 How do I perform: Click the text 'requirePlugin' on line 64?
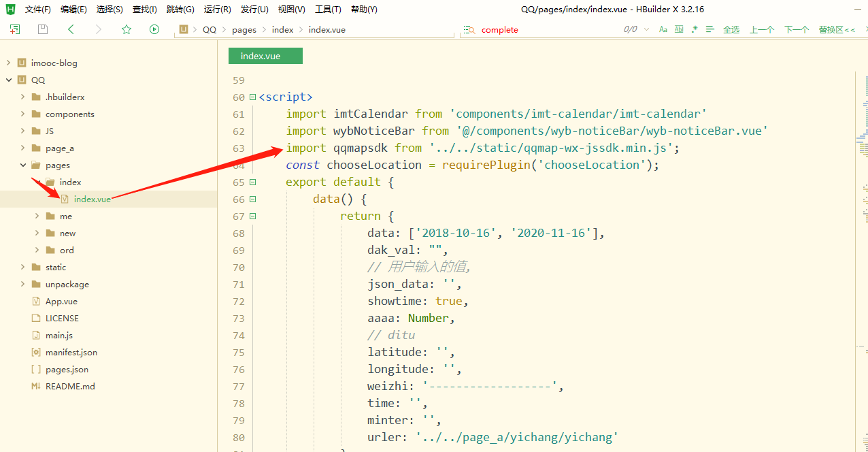click(486, 165)
